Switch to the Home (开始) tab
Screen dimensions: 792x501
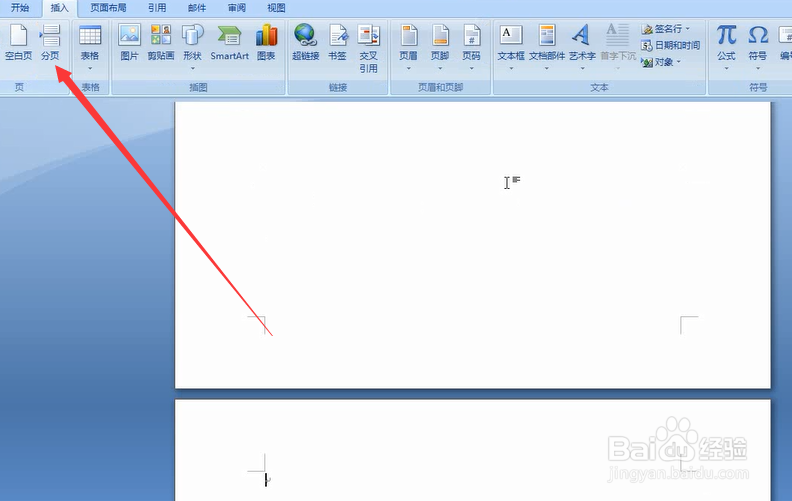pyautogui.click(x=20, y=8)
